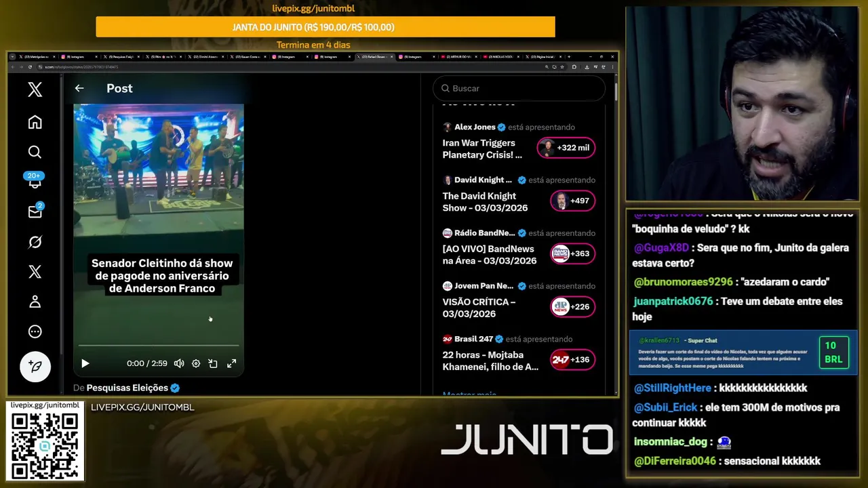The height and width of the screenshot is (488, 868).
Task: Open the Profile icon in sidebar
Action: pos(35,302)
